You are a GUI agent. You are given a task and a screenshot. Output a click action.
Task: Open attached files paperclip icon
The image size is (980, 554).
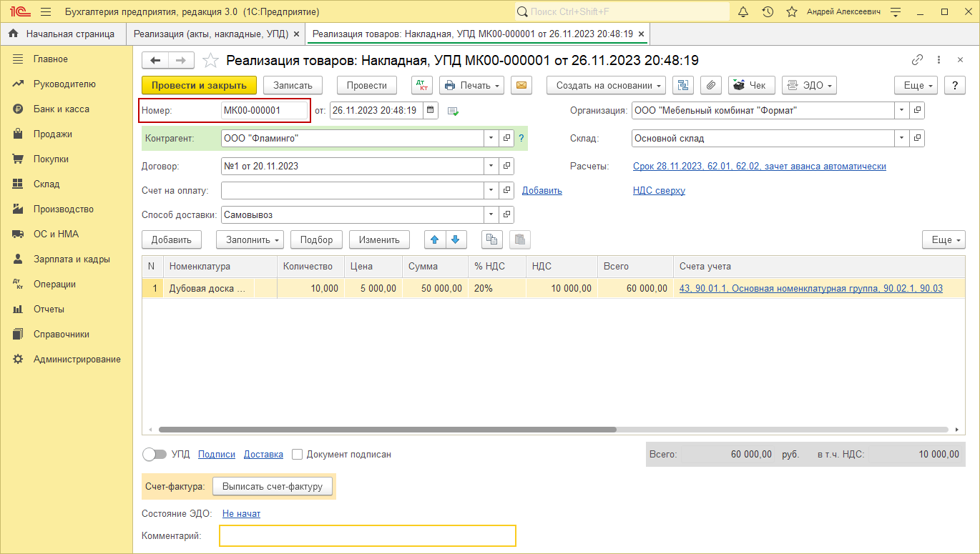point(710,85)
